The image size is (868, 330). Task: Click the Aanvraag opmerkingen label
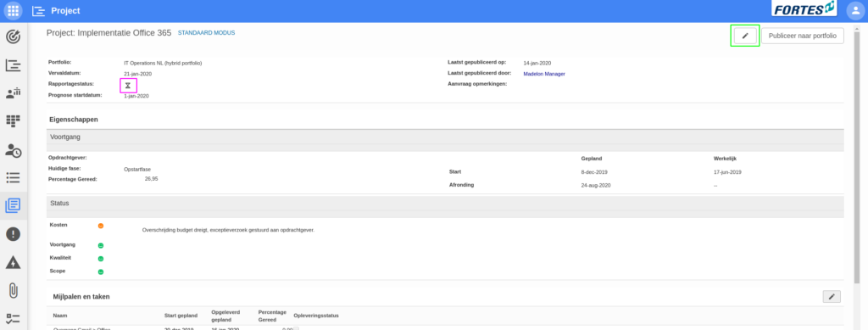point(477,84)
